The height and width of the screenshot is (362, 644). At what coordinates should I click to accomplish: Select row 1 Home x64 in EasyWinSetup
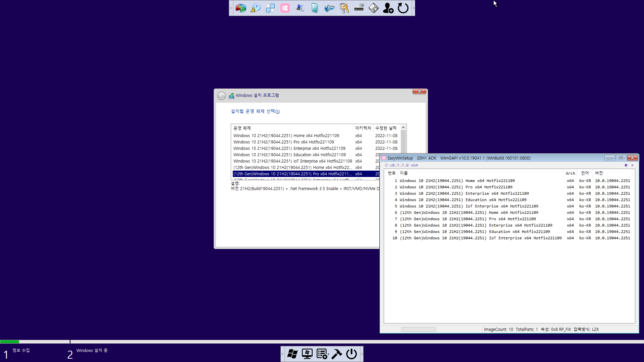(509, 181)
